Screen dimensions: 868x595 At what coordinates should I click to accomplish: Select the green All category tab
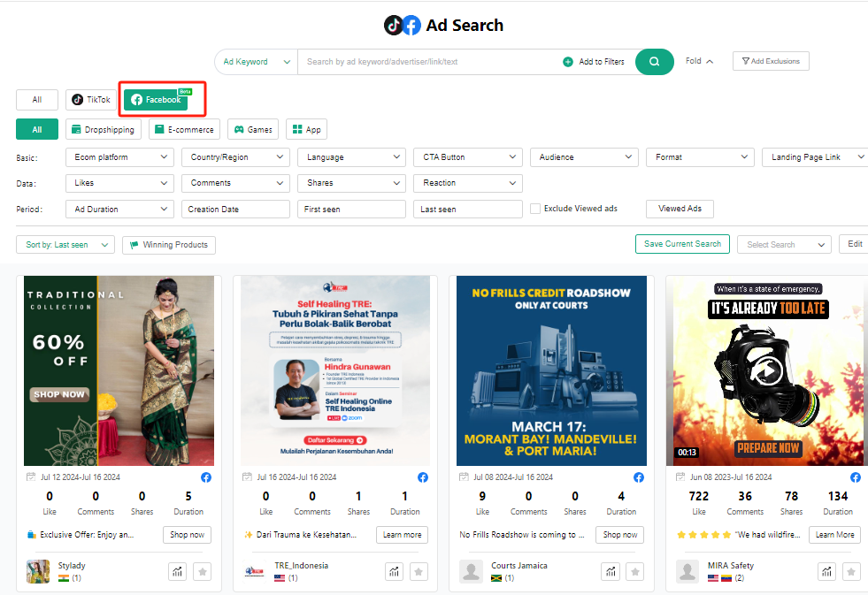tap(37, 129)
